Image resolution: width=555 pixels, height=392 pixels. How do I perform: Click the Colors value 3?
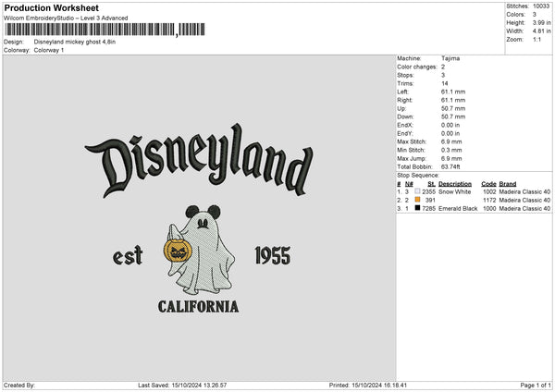click(x=535, y=15)
